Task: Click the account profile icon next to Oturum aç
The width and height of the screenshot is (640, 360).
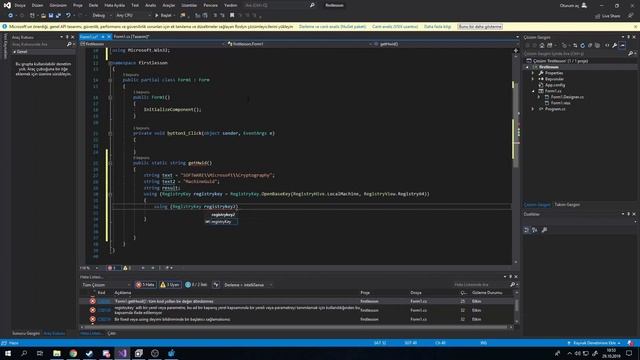Action: (x=584, y=5)
